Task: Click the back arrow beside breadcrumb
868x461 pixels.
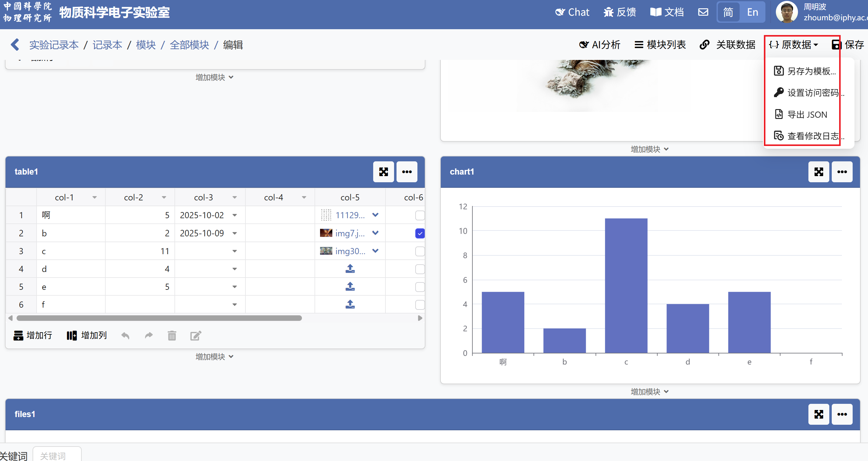Action: point(15,45)
